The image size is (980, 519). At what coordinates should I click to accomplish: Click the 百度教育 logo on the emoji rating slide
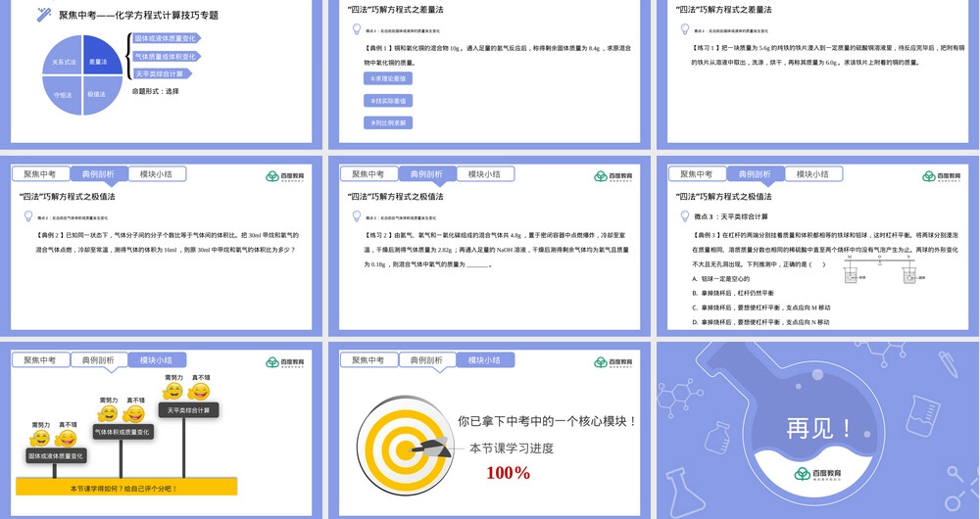(285, 362)
